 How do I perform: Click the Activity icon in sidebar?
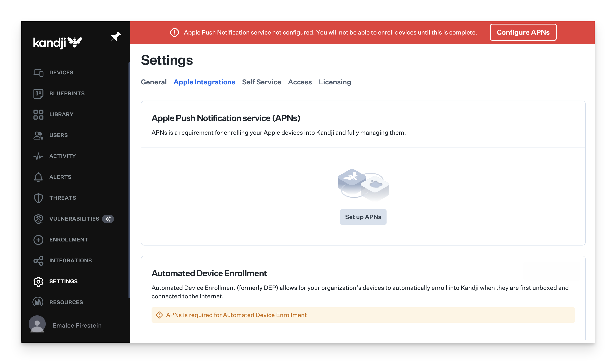point(39,156)
